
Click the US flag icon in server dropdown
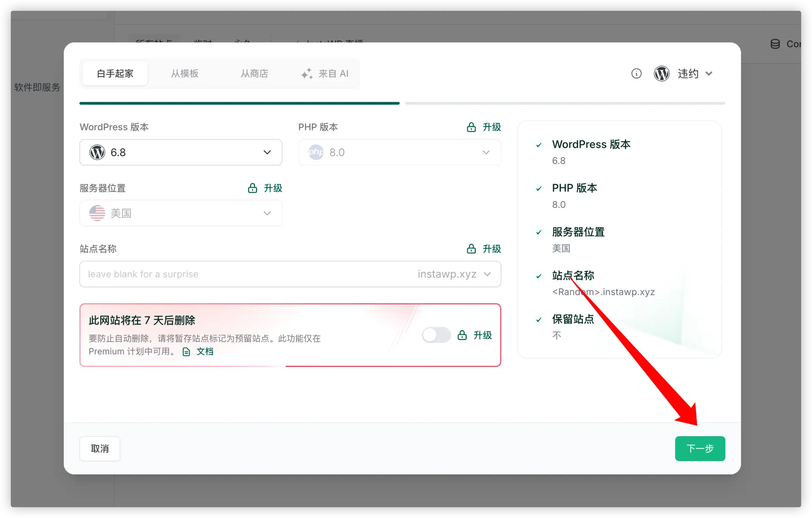97,213
